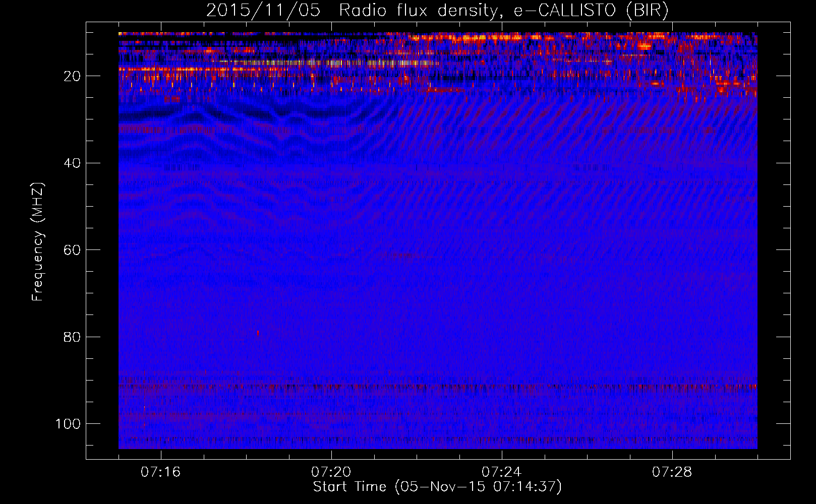Click the '40' frequency tick label

pos(73,163)
